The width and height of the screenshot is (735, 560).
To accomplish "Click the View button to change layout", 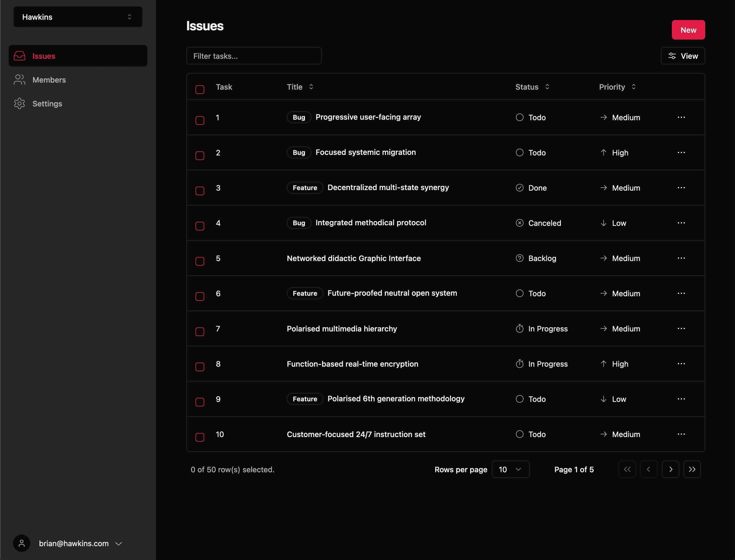I will 684,56.
